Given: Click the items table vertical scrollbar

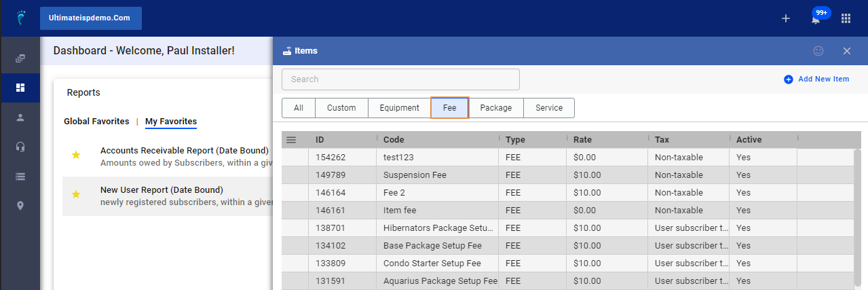Looking at the screenshot, I should [x=857, y=219].
